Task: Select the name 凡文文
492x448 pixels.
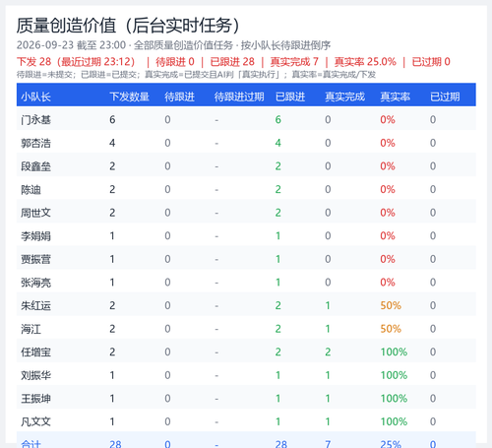Action: 35,421
